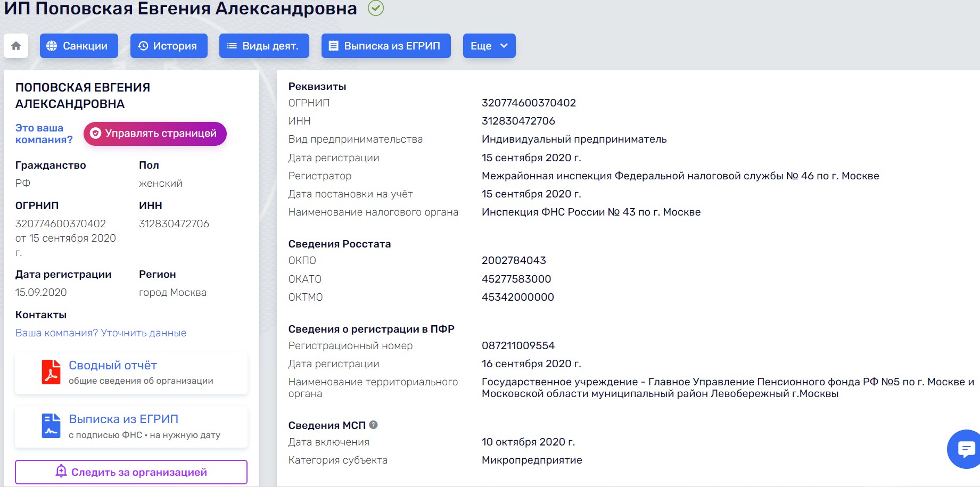Viewport: 980px width, 487px height.
Task: Open Сводный отчёт link
Action: coord(113,365)
